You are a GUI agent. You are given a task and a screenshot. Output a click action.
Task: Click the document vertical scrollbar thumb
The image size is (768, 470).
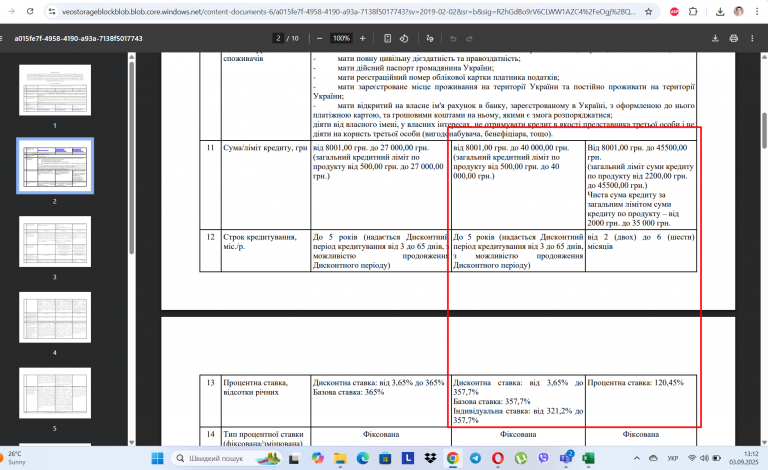click(x=764, y=130)
